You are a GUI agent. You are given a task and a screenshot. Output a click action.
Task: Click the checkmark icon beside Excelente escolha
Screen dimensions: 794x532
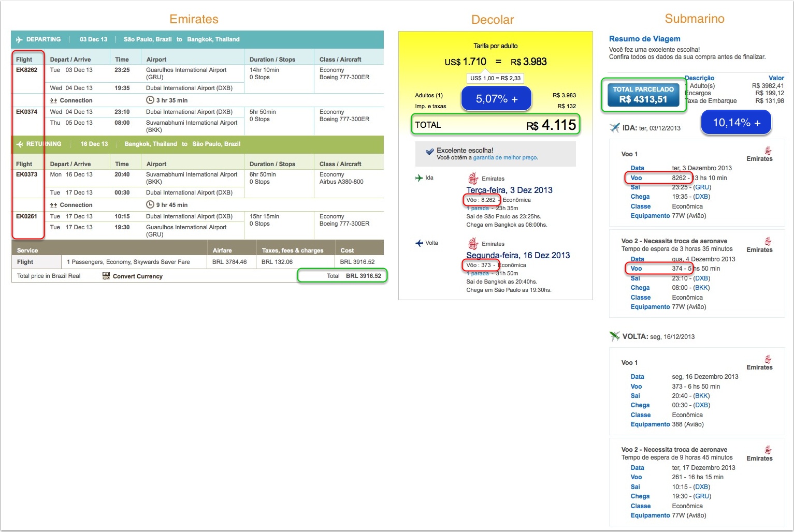[429, 152]
